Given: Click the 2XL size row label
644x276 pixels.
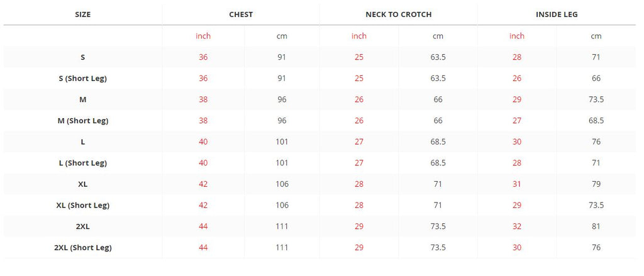Looking at the screenshot, I should [82, 226].
